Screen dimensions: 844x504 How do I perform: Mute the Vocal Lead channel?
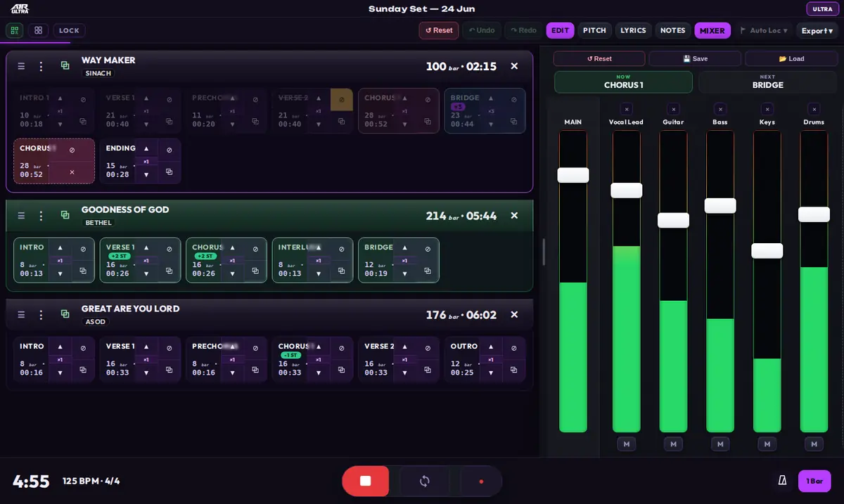pos(627,444)
